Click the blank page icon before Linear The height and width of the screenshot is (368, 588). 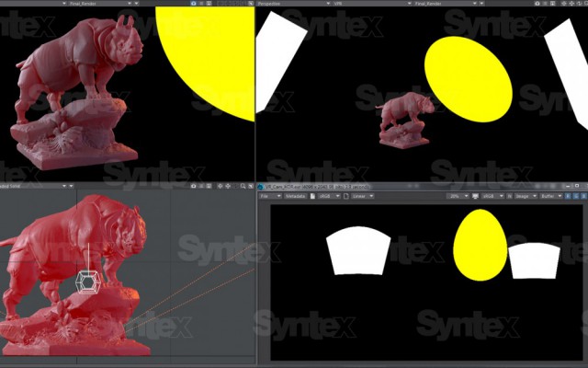345,196
